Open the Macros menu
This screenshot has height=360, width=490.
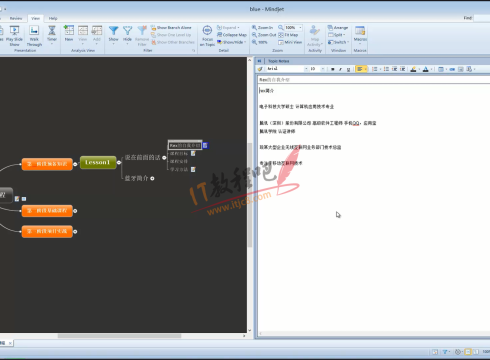tap(360, 35)
